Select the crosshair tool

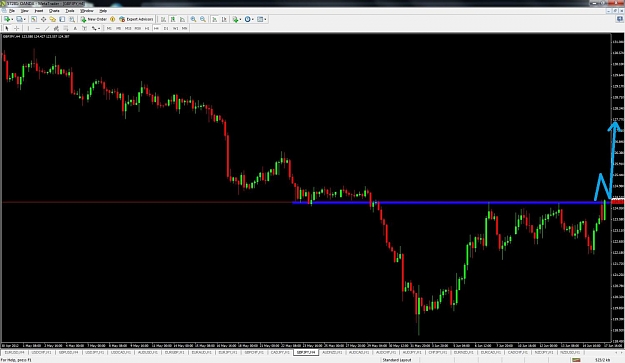tap(16, 28)
